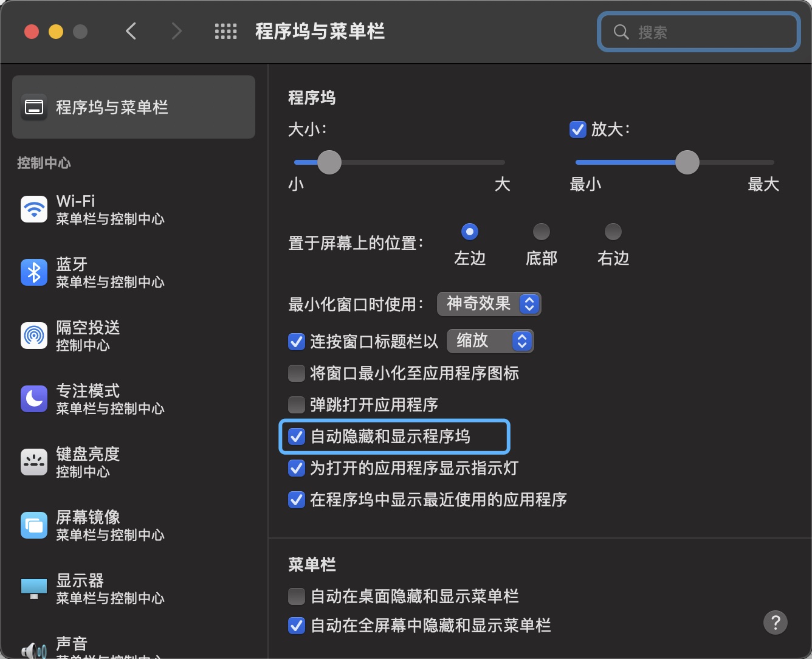Select the Bluetooth (蓝牙) sidebar icon
This screenshot has width=812, height=659.
34,273
